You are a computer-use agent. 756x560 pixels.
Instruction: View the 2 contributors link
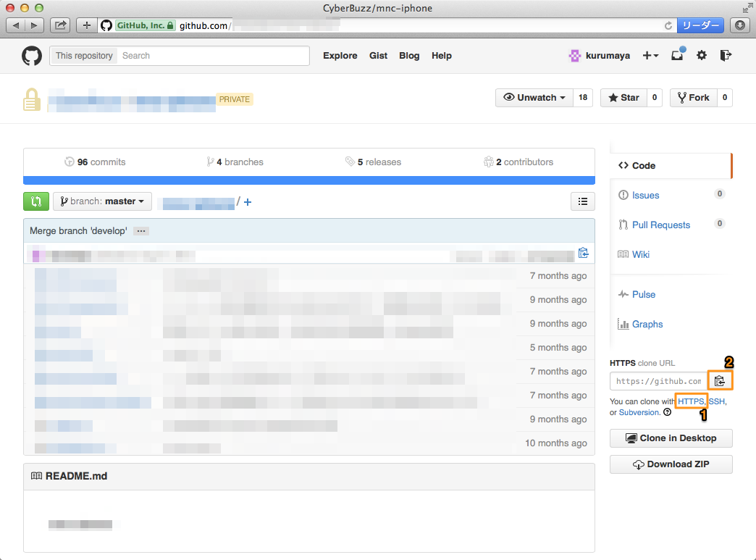pyautogui.click(x=518, y=162)
